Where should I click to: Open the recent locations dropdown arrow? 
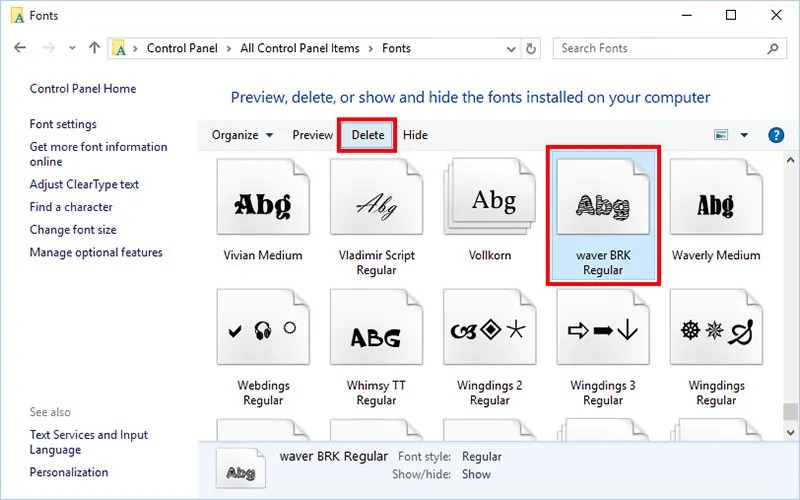[72, 48]
